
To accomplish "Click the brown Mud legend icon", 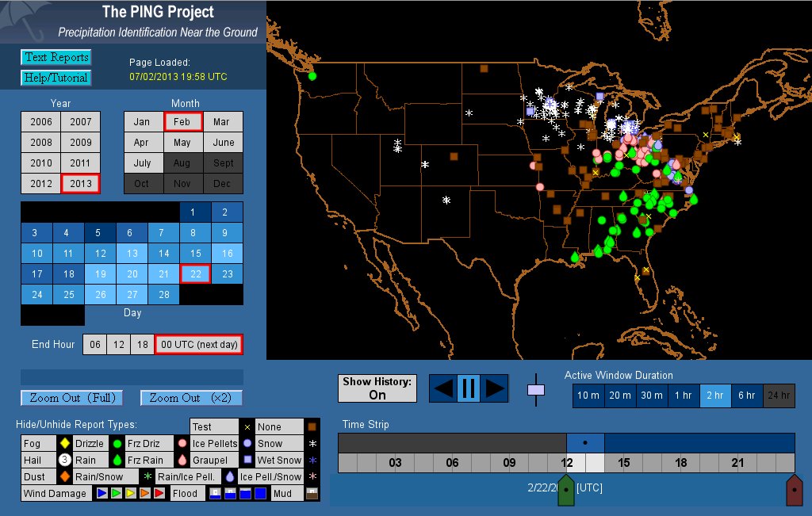I will pyautogui.click(x=311, y=493).
